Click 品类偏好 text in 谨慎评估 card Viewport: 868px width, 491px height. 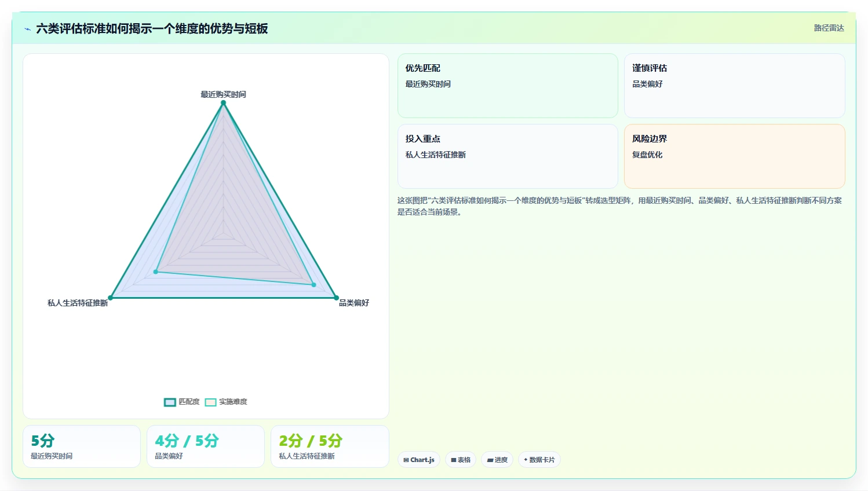coord(647,84)
